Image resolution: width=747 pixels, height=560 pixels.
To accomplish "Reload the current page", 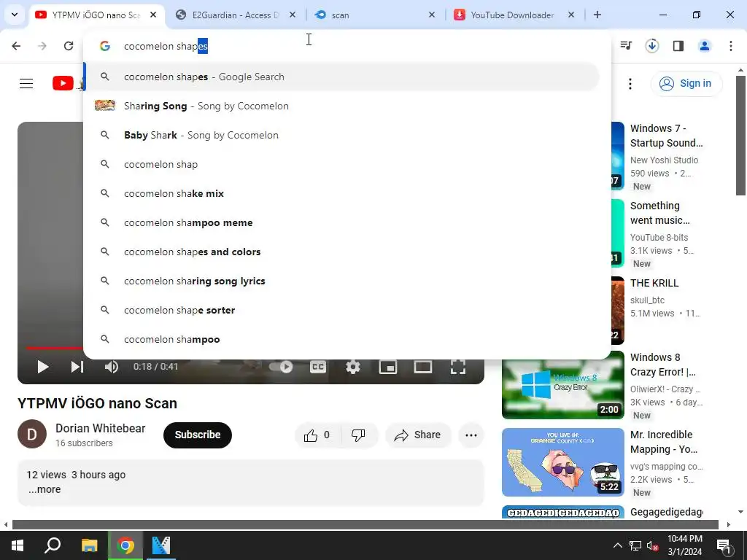I will (x=69, y=46).
